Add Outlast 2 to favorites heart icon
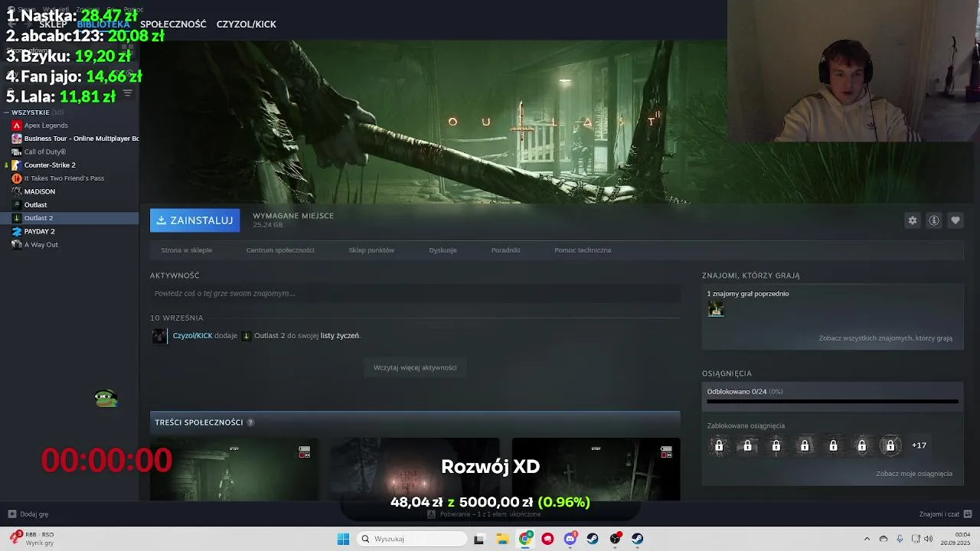Screen dimensions: 980x551 (x=955, y=220)
